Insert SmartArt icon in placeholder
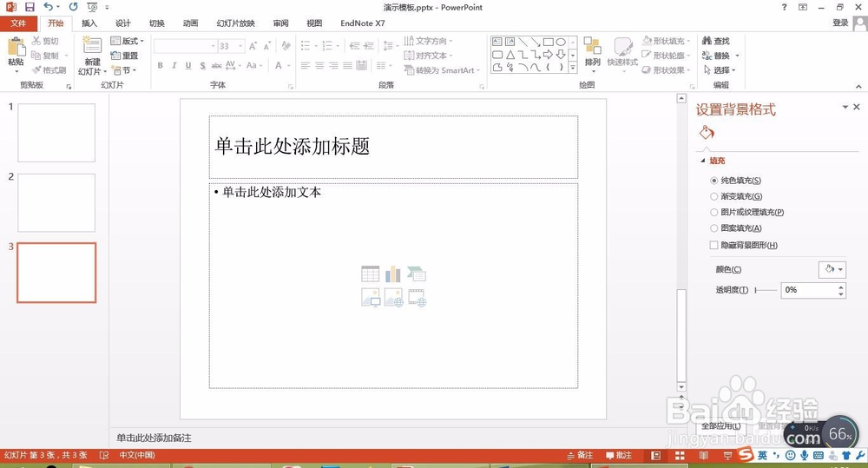This screenshot has width=868, height=468. pos(417,274)
